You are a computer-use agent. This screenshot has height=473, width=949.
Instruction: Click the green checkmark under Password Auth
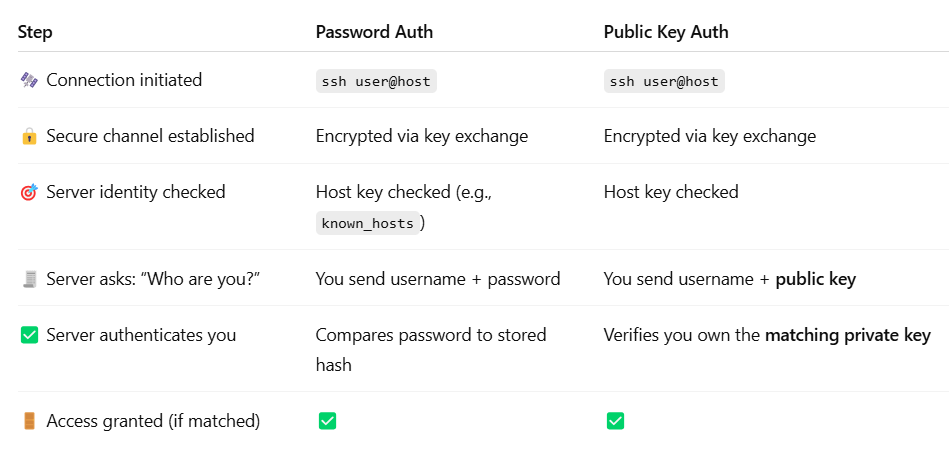pyautogui.click(x=327, y=421)
